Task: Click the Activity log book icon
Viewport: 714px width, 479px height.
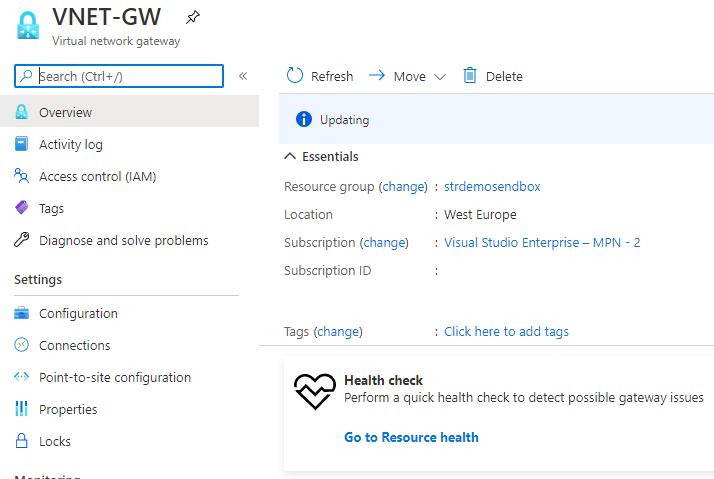Action: pyautogui.click(x=21, y=144)
